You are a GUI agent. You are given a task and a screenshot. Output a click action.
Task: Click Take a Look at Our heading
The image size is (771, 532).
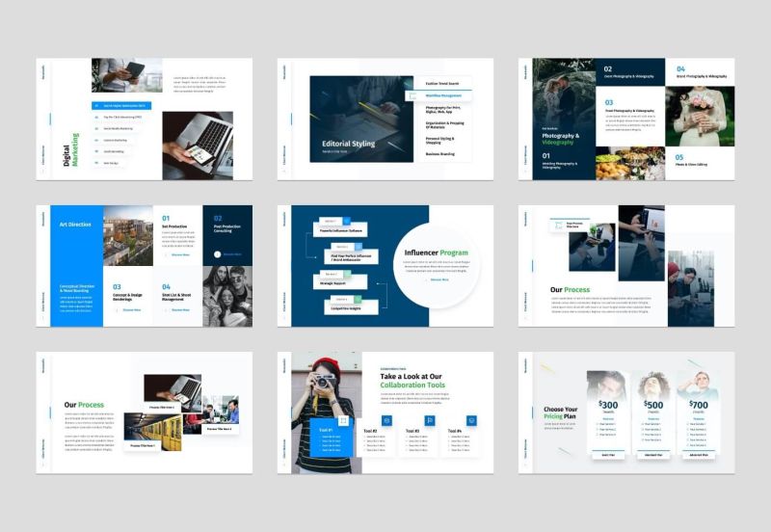tap(411, 376)
